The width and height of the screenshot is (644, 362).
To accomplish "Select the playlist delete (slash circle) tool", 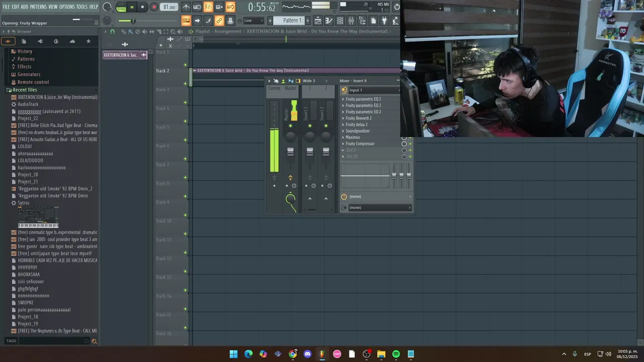I will tap(138, 32).
